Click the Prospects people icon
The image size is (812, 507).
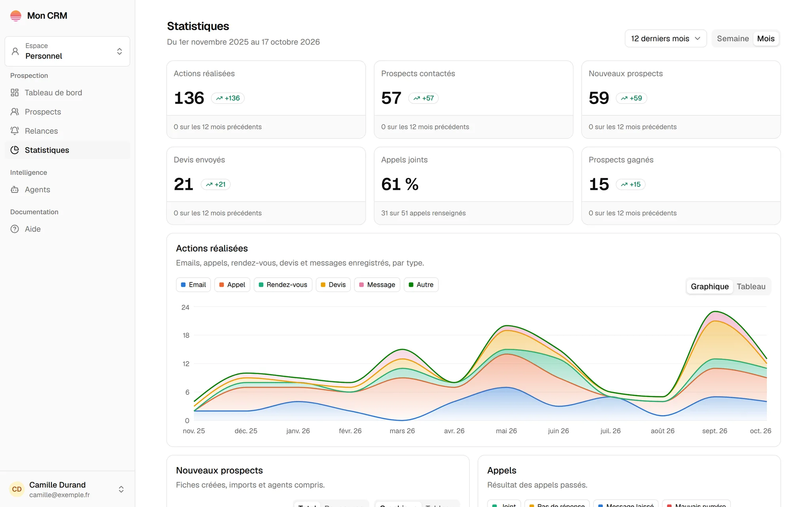(15, 112)
